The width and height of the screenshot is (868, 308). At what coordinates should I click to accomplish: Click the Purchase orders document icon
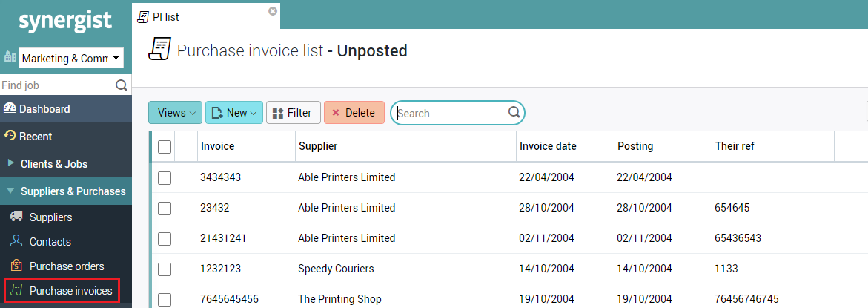(16, 266)
